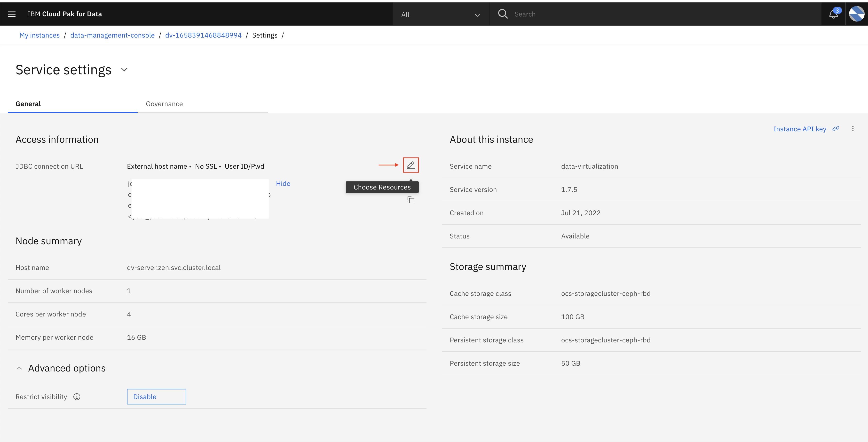
Task: Expand the Service settings chevron
Action: [124, 70]
